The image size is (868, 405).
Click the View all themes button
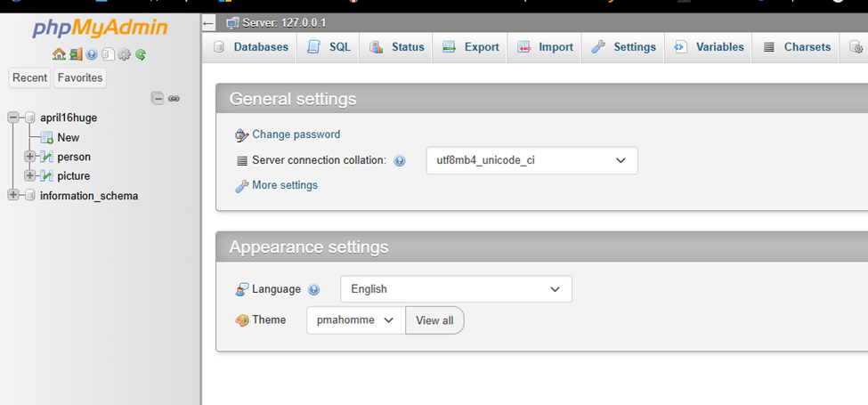pos(434,320)
